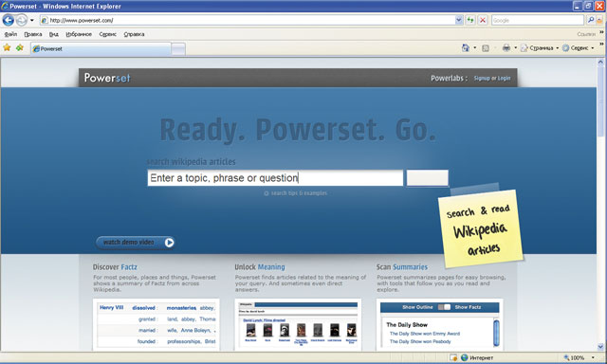Open the Сервис menu in menu bar
This screenshot has height=364, width=607.
click(x=107, y=34)
